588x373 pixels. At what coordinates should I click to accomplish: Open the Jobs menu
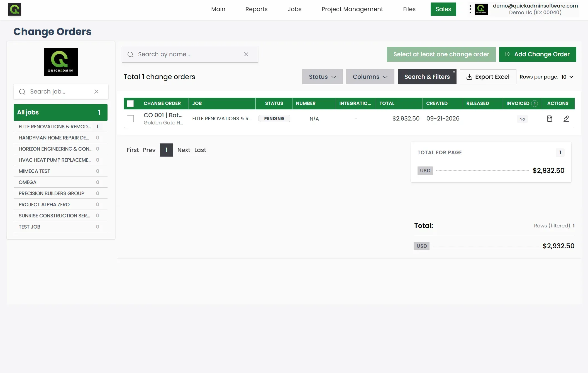tap(294, 9)
